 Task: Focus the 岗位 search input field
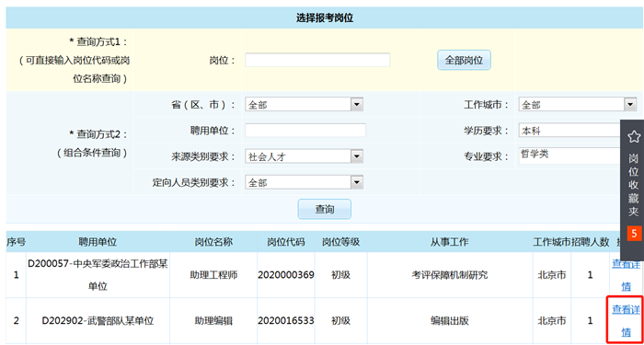pos(317,60)
